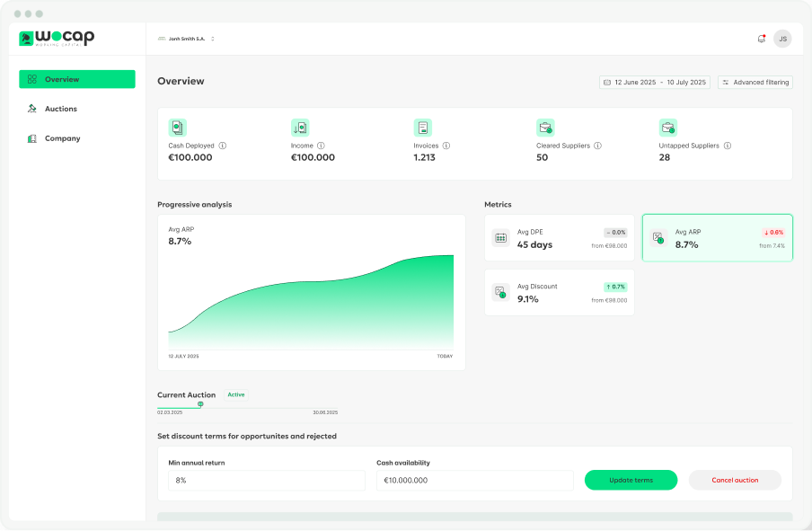Select the Avg Discount metric card
812x531 pixels.
coord(559,292)
